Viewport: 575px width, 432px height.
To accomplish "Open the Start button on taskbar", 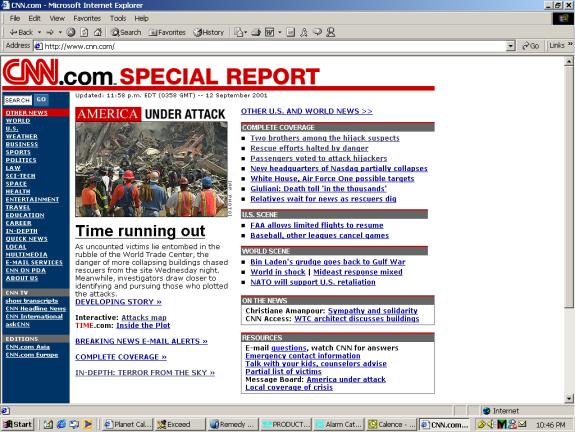I will point(18,424).
